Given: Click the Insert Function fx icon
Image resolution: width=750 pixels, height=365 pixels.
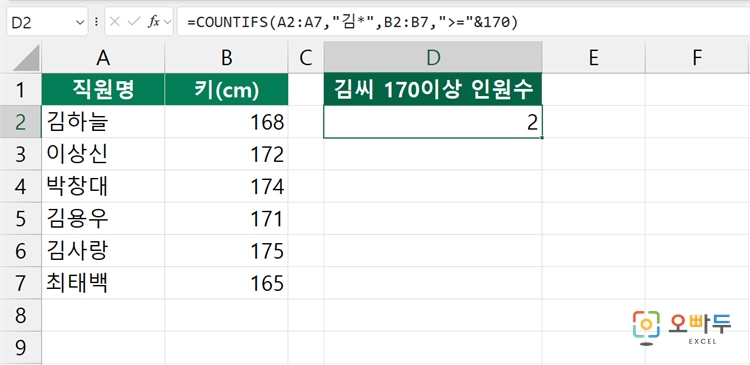Looking at the screenshot, I should pyautogui.click(x=154, y=22).
